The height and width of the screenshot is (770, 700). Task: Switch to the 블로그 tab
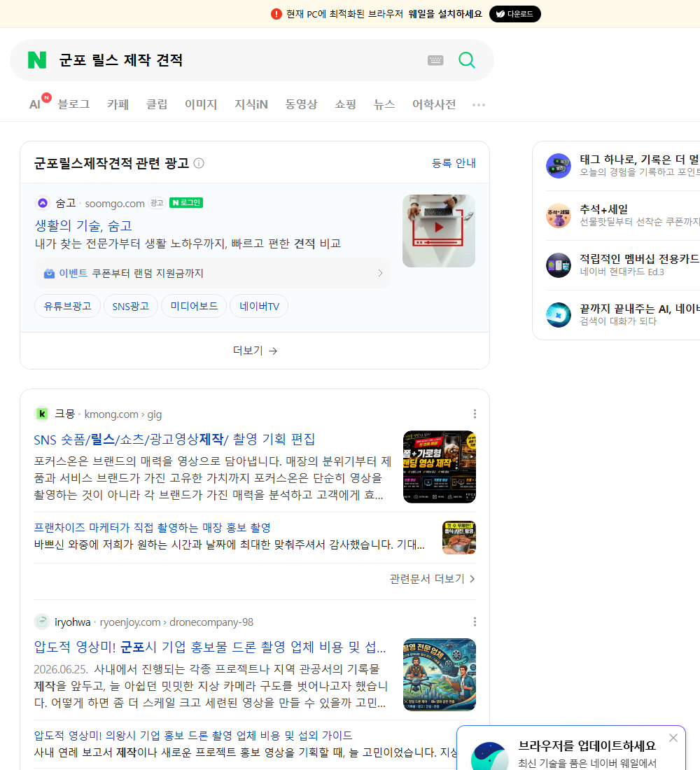(x=73, y=104)
